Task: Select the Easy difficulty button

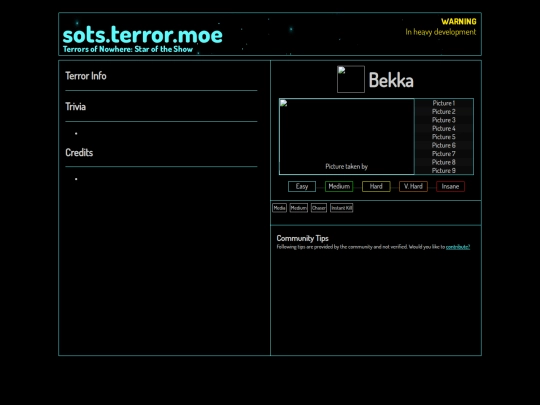Action: (x=302, y=186)
